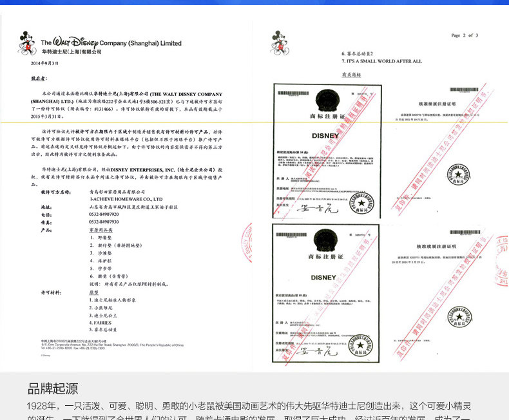
Task: Click product item 3. 沙滩垫
Action: [x=101, y=253]
